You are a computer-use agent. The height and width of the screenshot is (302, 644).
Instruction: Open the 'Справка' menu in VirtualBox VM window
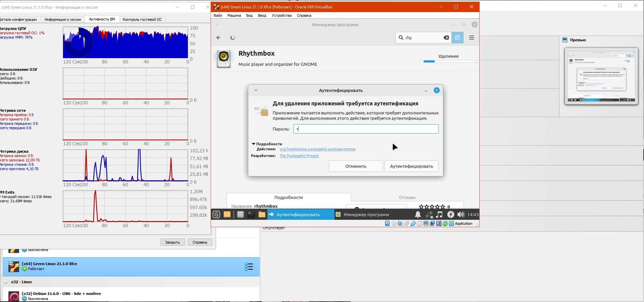304,15
